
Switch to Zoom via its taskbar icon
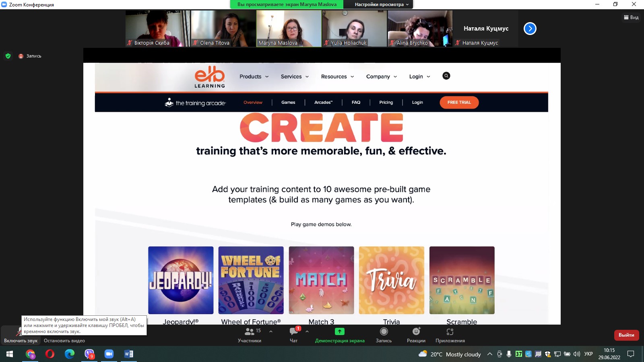click(x=109, y=354)
